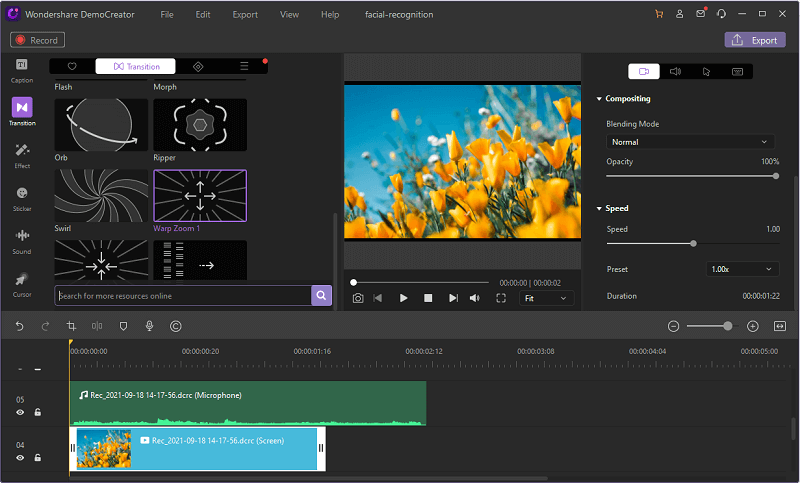Open the Sound panel
The height and width of the screenshot is (483, 800).
click(x=22, y=241)
